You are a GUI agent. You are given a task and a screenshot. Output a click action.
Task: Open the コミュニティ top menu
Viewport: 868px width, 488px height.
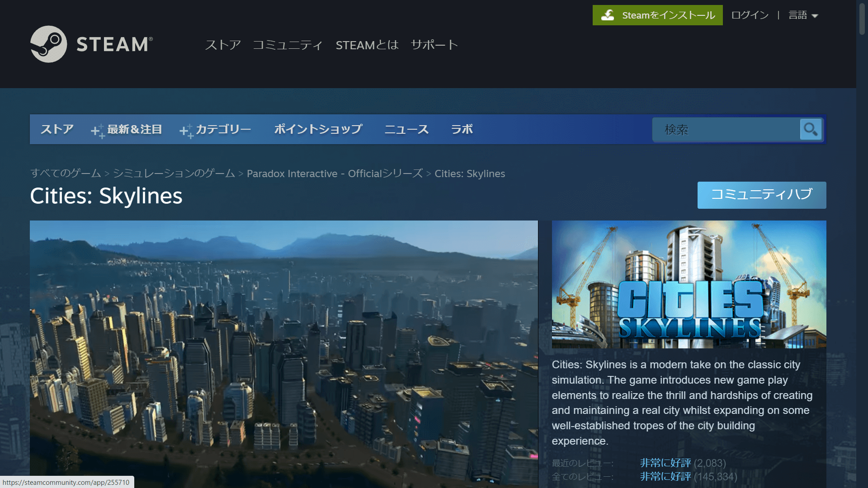point(288,45)
